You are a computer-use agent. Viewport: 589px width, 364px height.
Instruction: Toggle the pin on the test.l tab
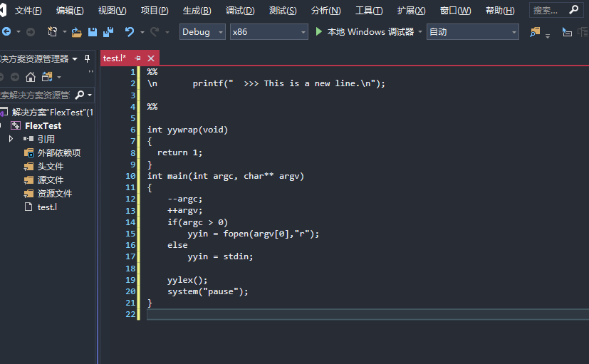(137, 58)
